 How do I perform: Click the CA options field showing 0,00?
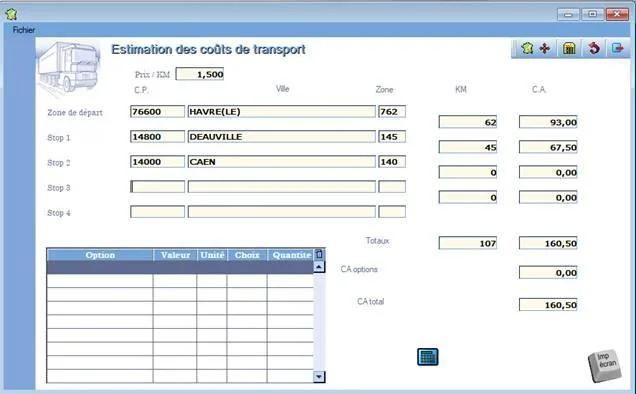pyautogui.click(x=548, y=272)
